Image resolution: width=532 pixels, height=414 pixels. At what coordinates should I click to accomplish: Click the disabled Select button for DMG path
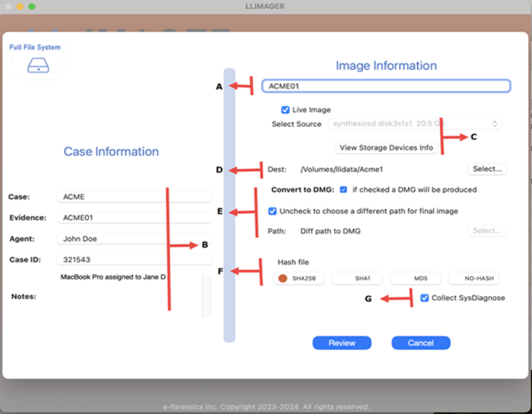(487, 231)
